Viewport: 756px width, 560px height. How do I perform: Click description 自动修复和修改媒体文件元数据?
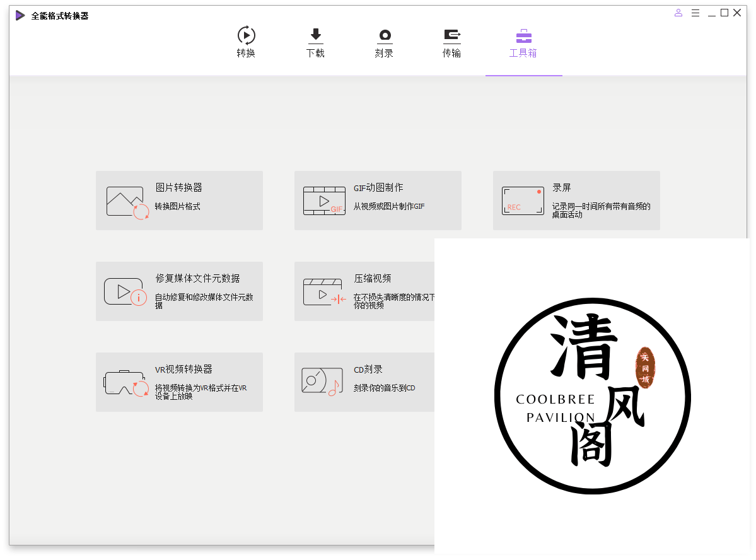coord(204,301)
